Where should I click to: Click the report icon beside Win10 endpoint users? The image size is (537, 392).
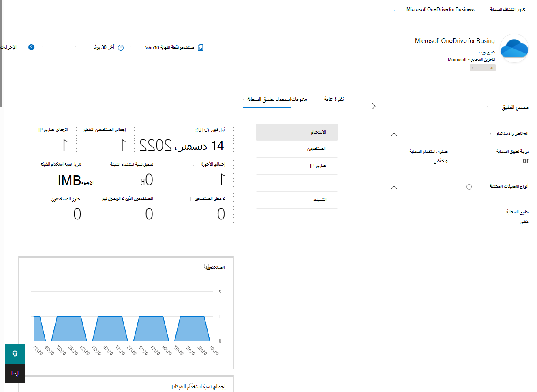click(x=200, y=48)
